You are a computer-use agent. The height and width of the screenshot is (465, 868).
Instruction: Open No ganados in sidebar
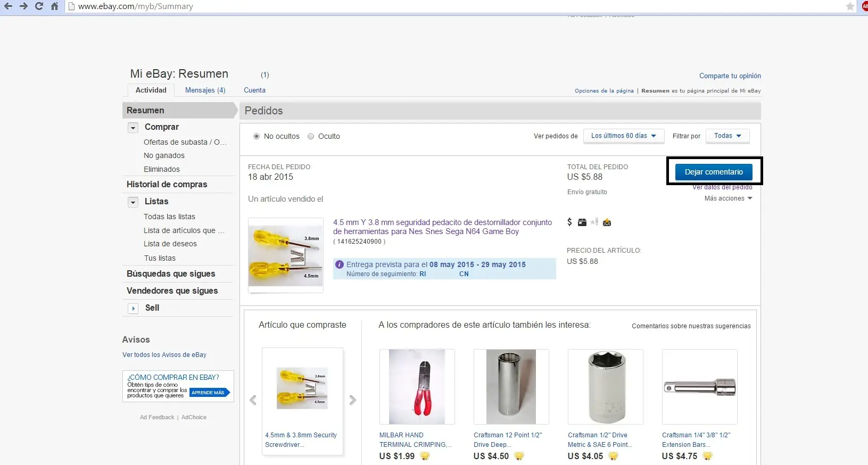point(164,155)
